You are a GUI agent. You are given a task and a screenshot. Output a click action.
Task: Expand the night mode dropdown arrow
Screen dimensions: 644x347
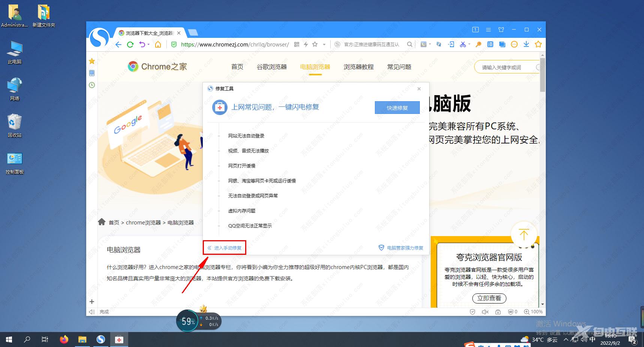(x=430, y=44)
